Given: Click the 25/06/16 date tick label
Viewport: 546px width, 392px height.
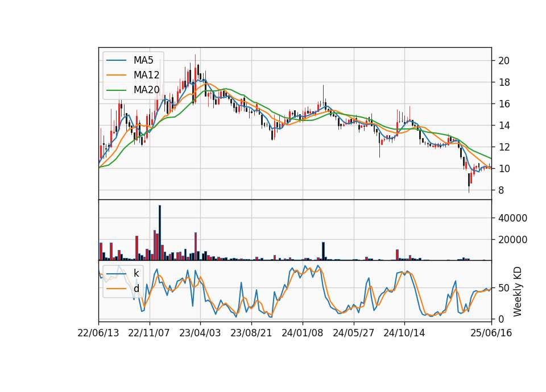Looking at the screenshot, I should pyautogui.click(x=491, y=333).
